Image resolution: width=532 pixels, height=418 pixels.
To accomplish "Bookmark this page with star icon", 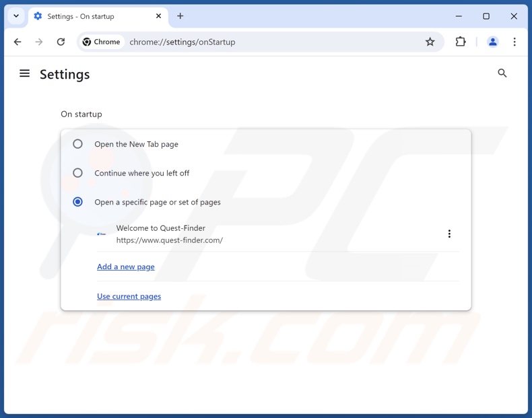I will pos(430,42).
